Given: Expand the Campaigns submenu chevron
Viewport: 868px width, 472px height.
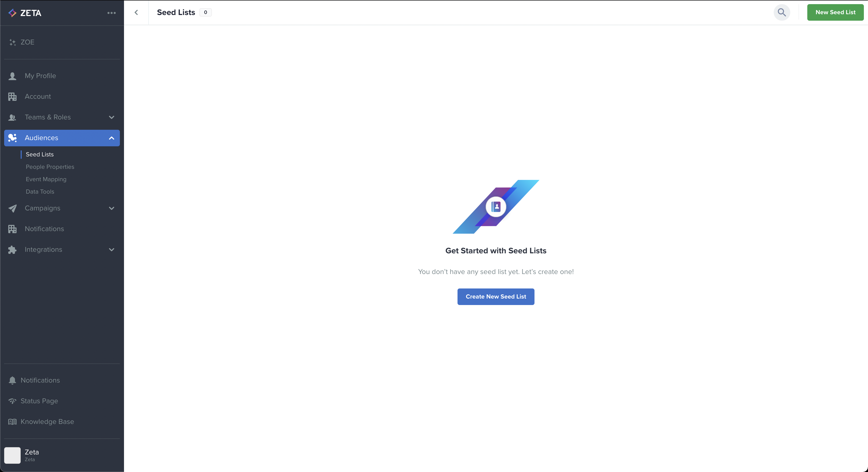Looking at the screenshot, I should coord(112,208).
